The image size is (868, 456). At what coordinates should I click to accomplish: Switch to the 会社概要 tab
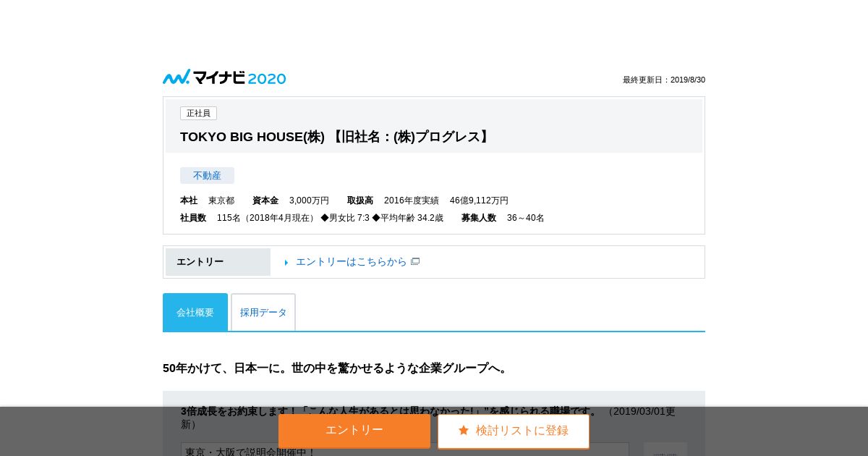(195, 312)
